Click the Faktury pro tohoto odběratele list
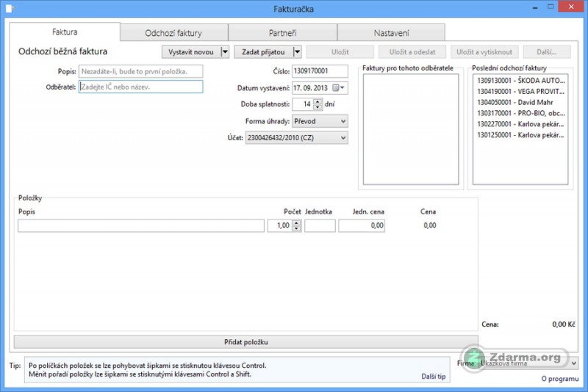This screenshot has height=392, width=588. coord(411,129)
